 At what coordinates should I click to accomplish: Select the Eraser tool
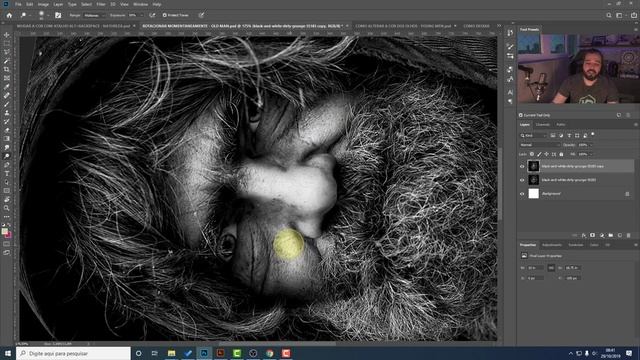[x=7, y=130]
